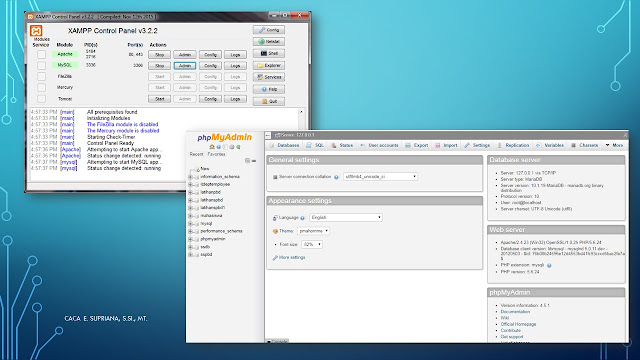Open the top-right XAMPP Config button
Viewport: 640px width, 360px height.
(x=269, y=30)
